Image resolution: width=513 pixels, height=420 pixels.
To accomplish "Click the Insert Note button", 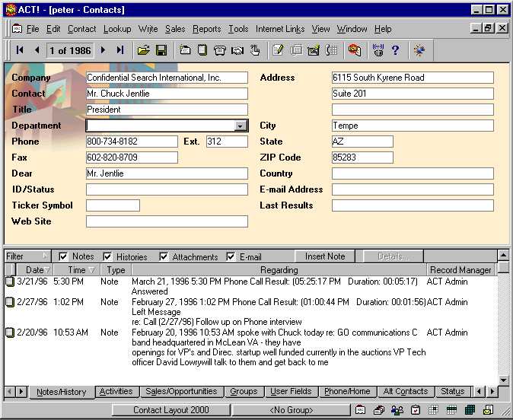I will (x=325, y=256).
